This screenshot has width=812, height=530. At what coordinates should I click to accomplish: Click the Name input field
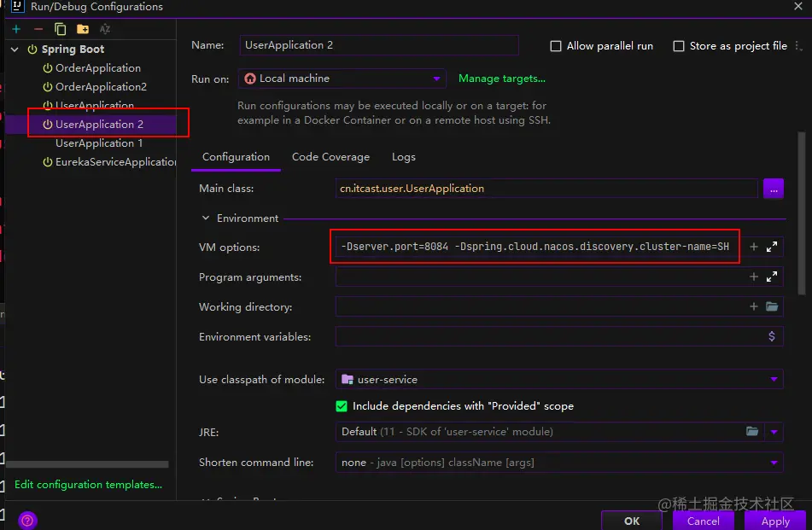click(x=379, y=45)
